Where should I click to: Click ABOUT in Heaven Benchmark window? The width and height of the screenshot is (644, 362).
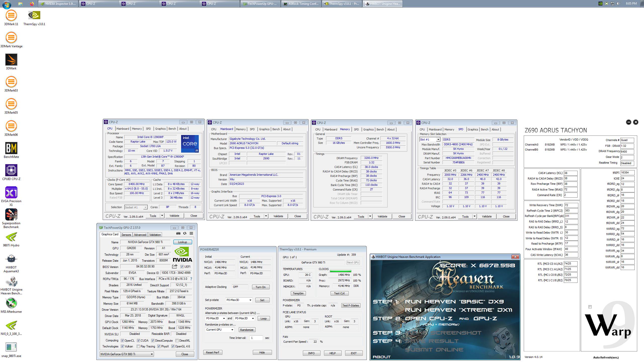tap(382, 357)
